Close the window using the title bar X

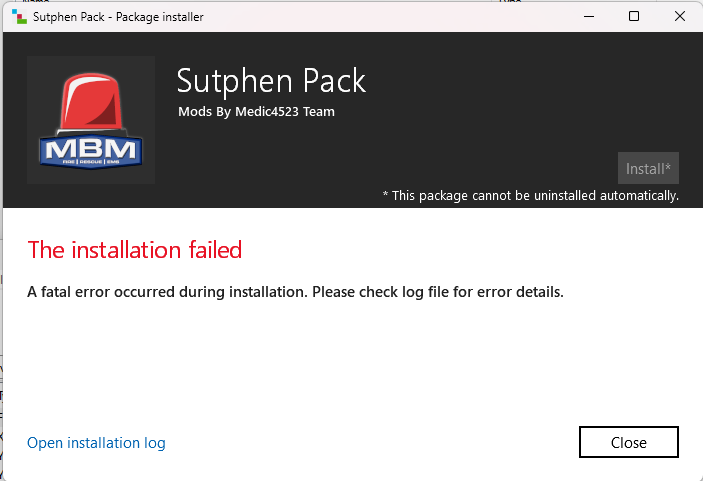tap(680, 16)
